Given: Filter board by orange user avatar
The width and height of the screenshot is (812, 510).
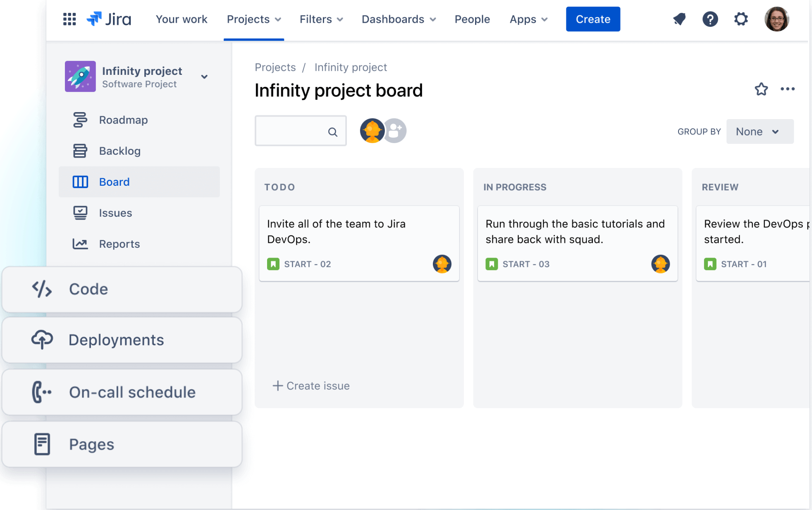Looking at the screenshot, I should click(372, 131).
